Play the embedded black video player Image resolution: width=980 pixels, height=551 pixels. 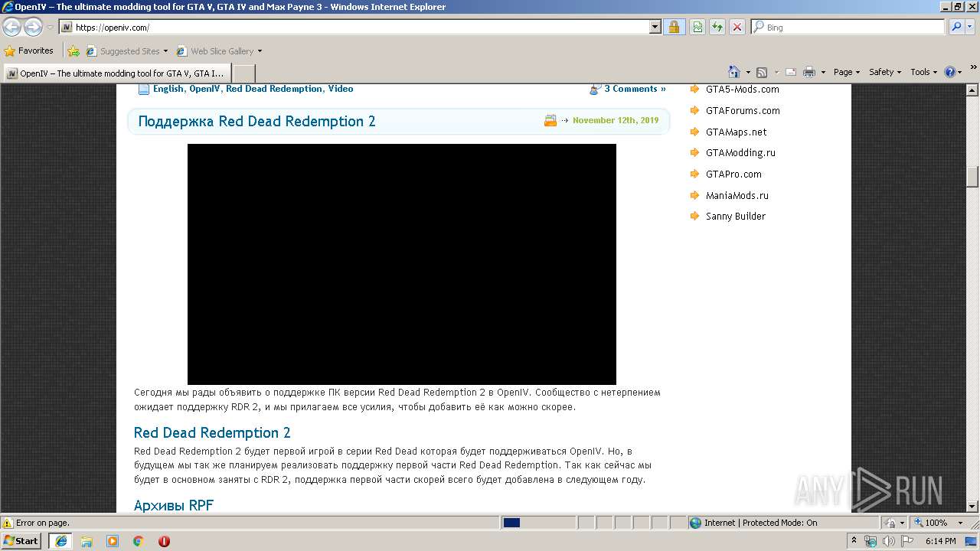(x=402, y=264)
